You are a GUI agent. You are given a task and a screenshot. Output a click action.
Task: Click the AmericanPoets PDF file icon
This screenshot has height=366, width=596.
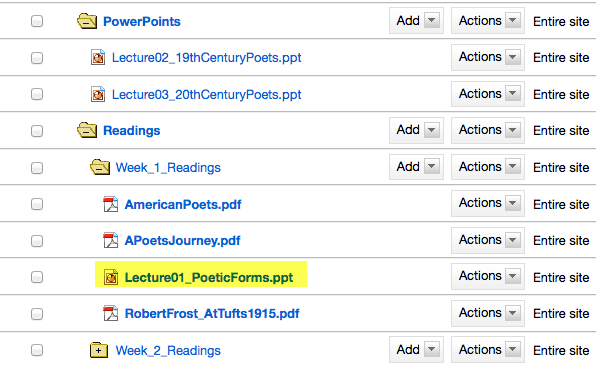click(111, 204)
